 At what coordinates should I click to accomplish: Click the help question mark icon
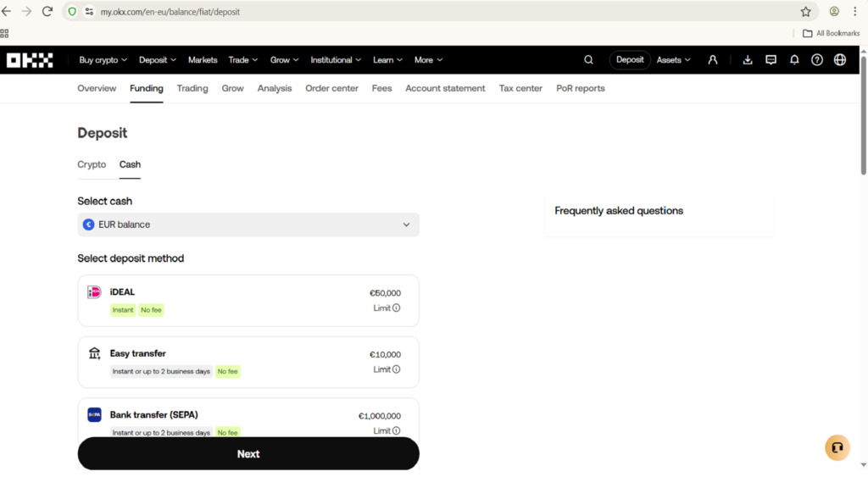pyautogui.click(x=817, y=60)
